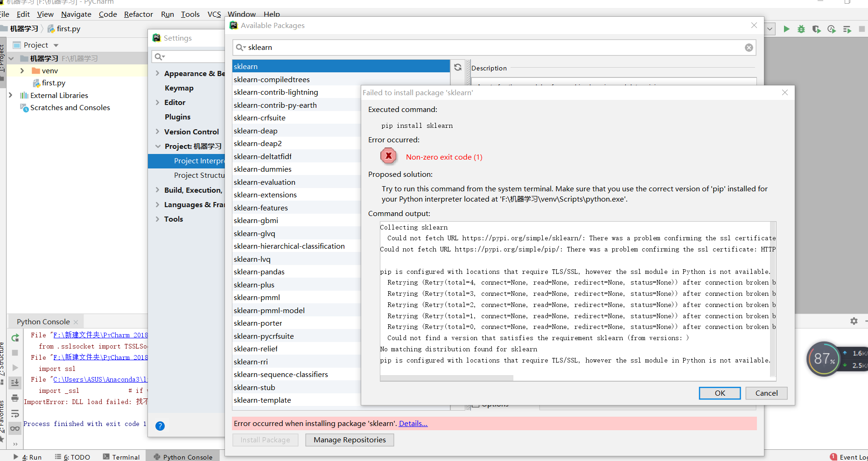Click the memory usage 87% widget
The width and height of the screenshot is (868, 461).
pyautogui.click(x=824, y=359)
